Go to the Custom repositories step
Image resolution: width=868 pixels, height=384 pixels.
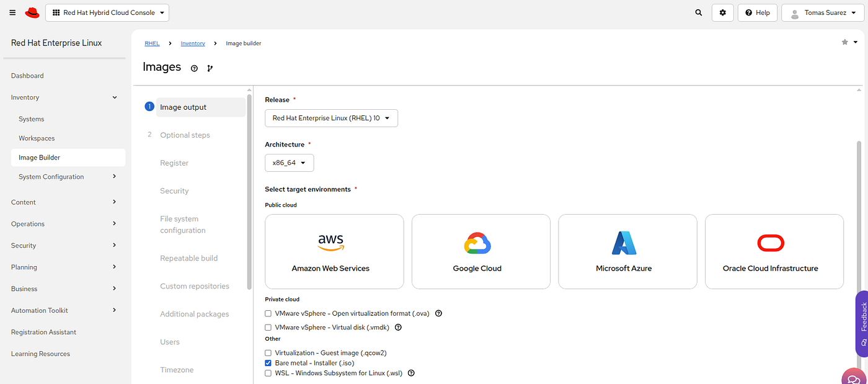pos(195,286)
